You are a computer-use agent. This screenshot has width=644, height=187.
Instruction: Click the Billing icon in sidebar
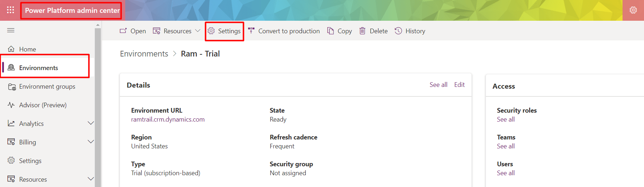(x=11, y=142)
